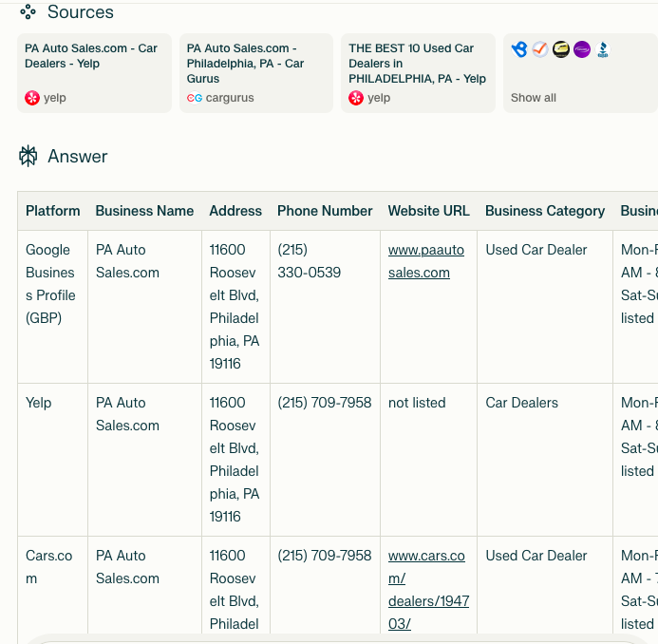Click the Business Category column header
This screenshot has height=644, width=658.
click(544, 211)
